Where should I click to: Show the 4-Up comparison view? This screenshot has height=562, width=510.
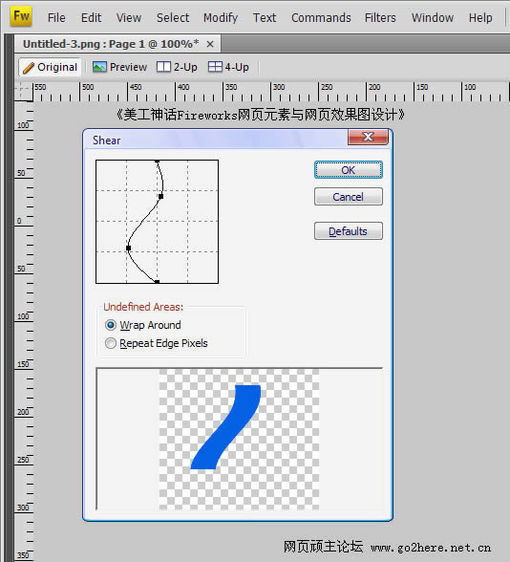point(229,67)
